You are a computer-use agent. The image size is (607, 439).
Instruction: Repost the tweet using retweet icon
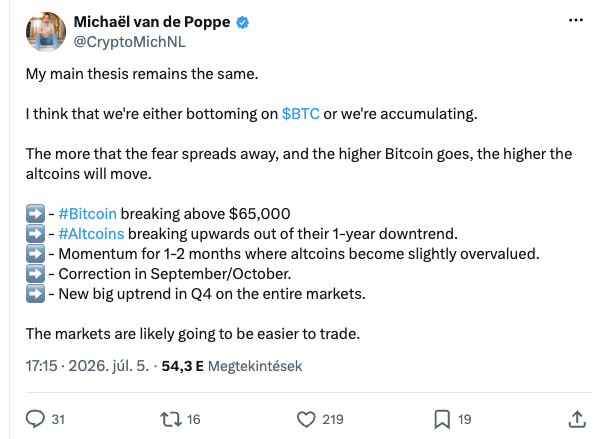click(171, 419)
